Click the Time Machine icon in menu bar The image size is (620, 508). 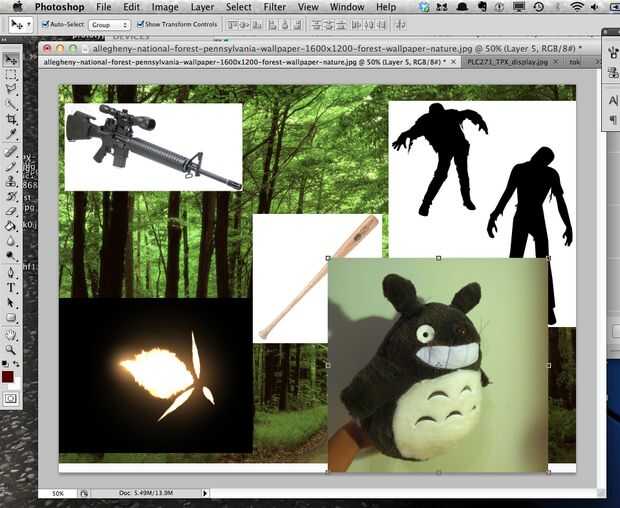539,7
